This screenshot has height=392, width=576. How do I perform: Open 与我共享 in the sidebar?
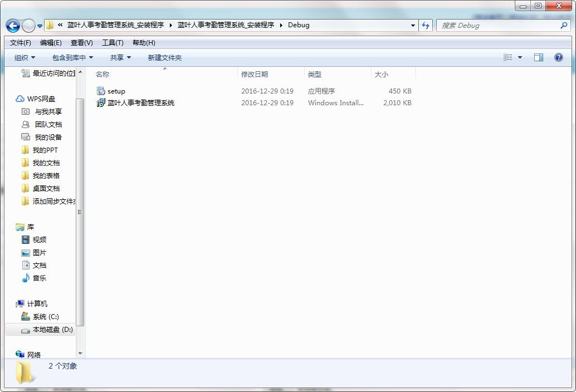point(42,111)
